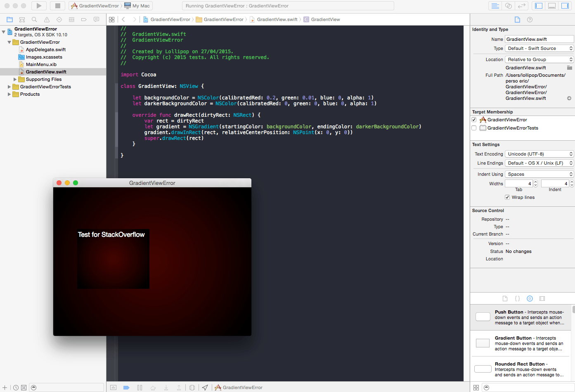
Task: Open the Report navigator speech-bubble icon
Action: (x=96, y=19)
